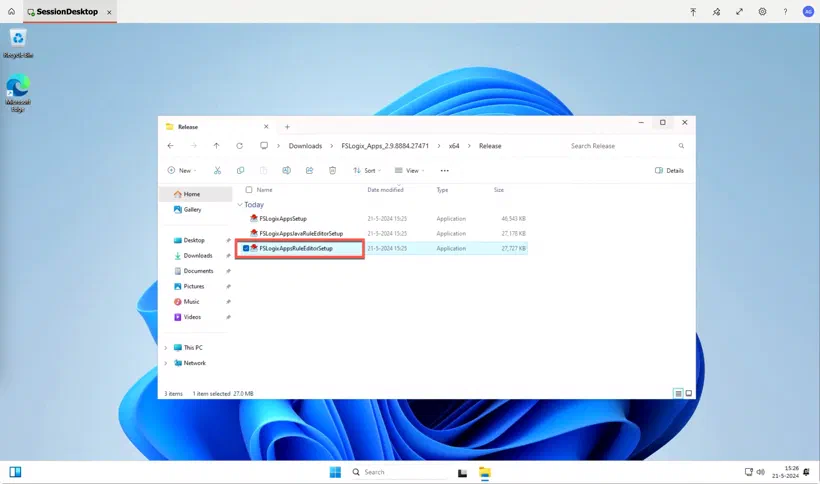Viewport: 820px width, 484px height.
Task: Refresh the Release folder view
Action: click(x=240, y=146)
